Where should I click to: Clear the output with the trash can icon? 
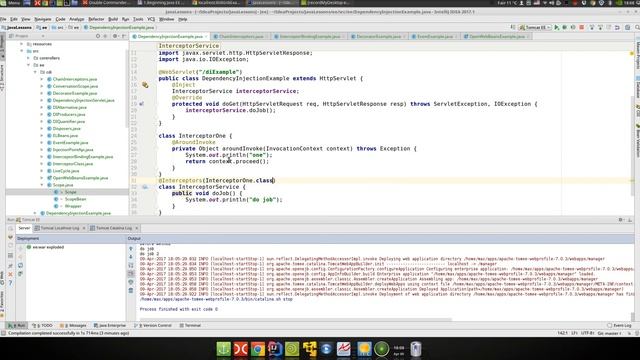tap(131, 291)
